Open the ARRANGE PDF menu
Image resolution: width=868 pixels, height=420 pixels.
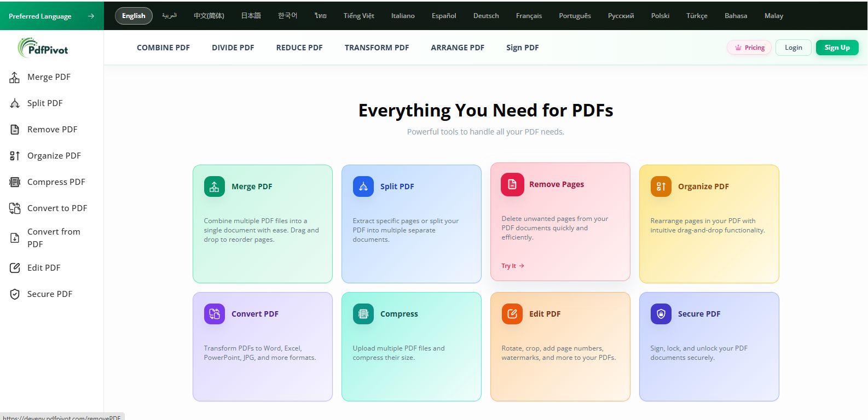(458, 48)
